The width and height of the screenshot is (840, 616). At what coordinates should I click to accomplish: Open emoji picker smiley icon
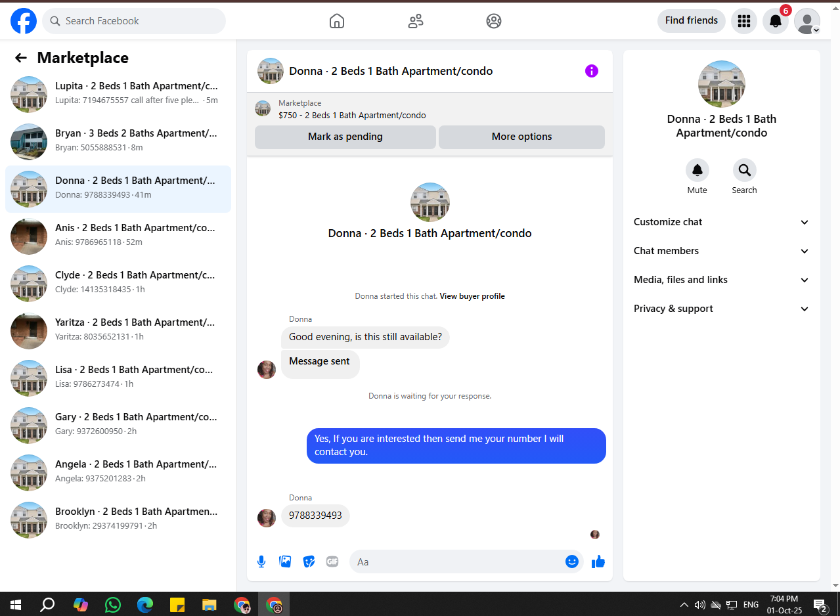(x=572, y=561)
